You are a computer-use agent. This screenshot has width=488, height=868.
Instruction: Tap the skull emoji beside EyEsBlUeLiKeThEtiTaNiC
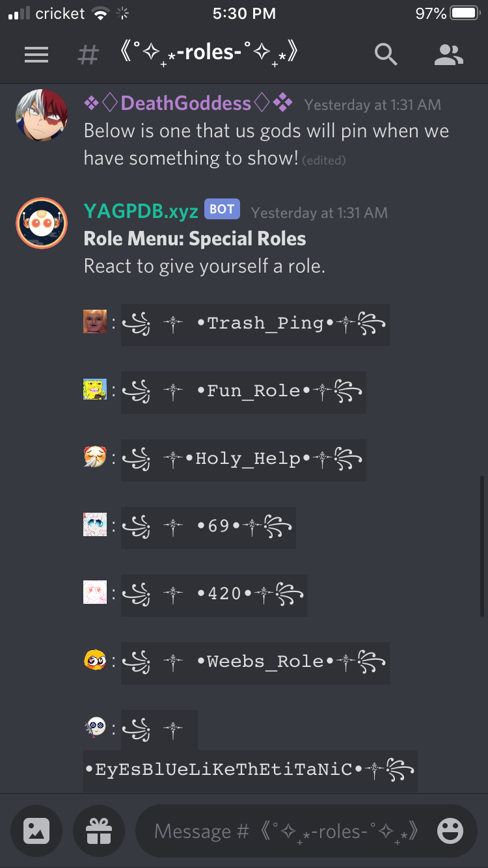tap(95, 728)
